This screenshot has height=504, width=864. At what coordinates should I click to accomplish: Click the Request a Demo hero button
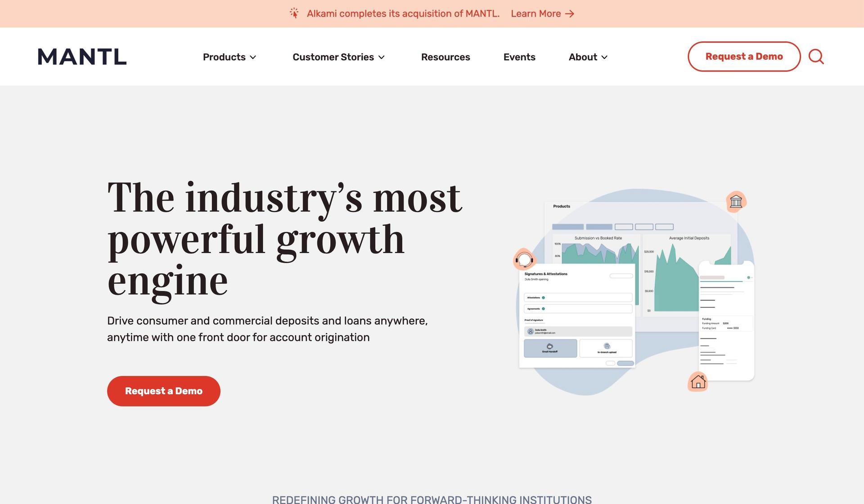(163, 391)
